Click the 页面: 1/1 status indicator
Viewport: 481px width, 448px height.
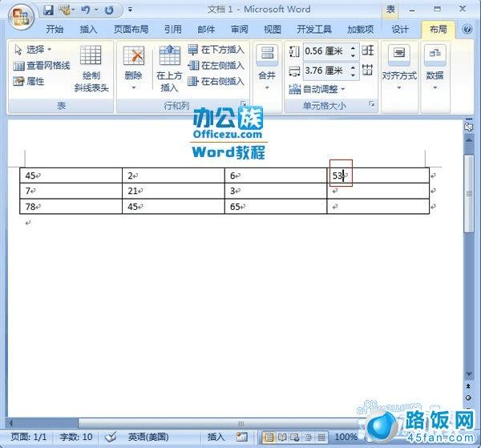pos(29,437)
